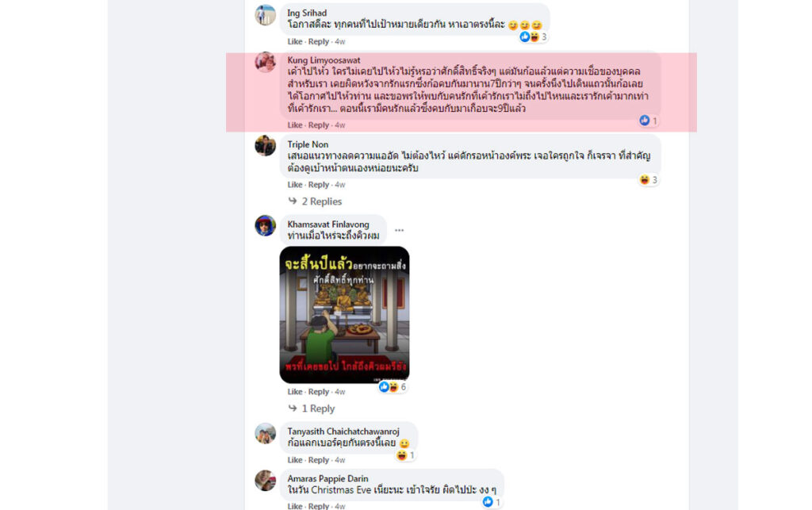Like Kung Limyoosawat's comment
812x510 pixels.
click(295, 125)
